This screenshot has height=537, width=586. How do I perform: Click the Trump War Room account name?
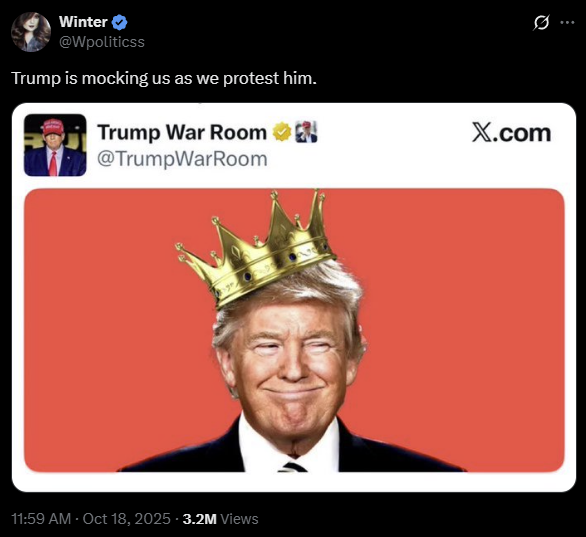[x=182, y=132]
